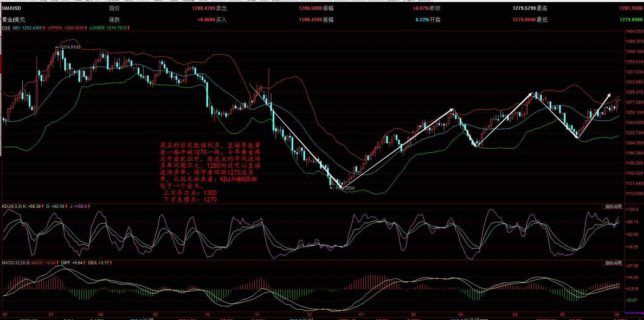Click the 1374.9100 high price marker
This screenshot has height=320, width=644.
click(70, 47)
